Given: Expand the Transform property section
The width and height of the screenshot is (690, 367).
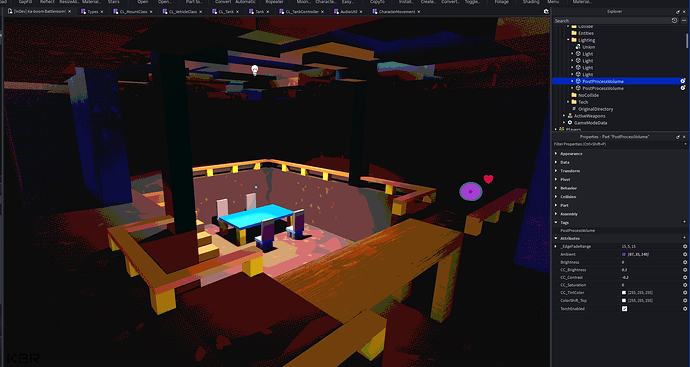Looking at the screenshot, I should point(556,171).
